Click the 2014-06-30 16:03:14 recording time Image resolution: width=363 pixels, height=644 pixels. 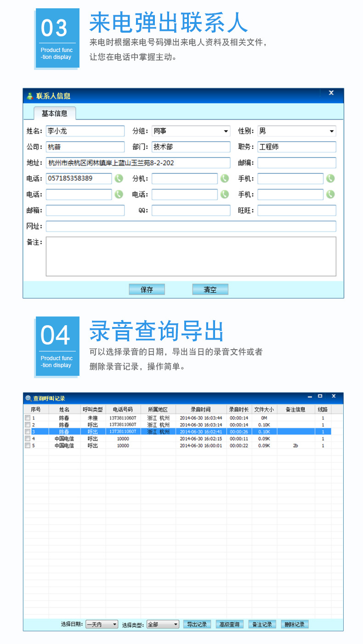tap(201, 425)
